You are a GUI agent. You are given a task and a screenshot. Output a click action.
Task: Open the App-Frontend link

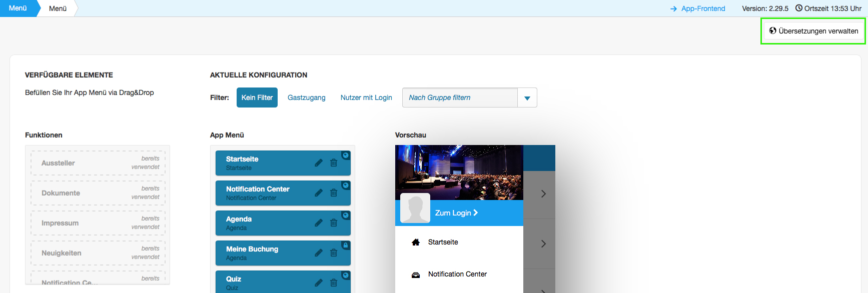(x=703, y=8)
